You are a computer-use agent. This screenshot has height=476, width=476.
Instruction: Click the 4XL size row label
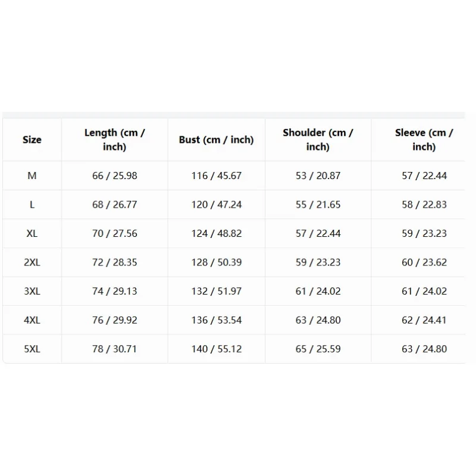32,320
